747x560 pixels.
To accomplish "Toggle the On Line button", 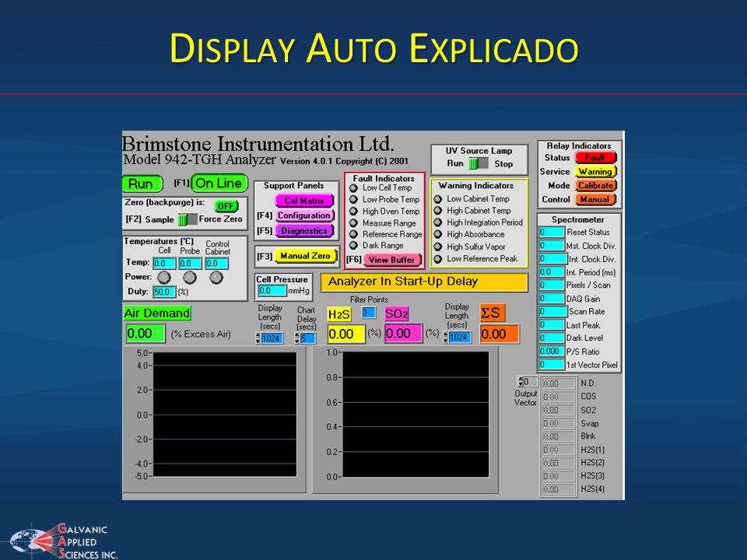I will coord(219,184).
